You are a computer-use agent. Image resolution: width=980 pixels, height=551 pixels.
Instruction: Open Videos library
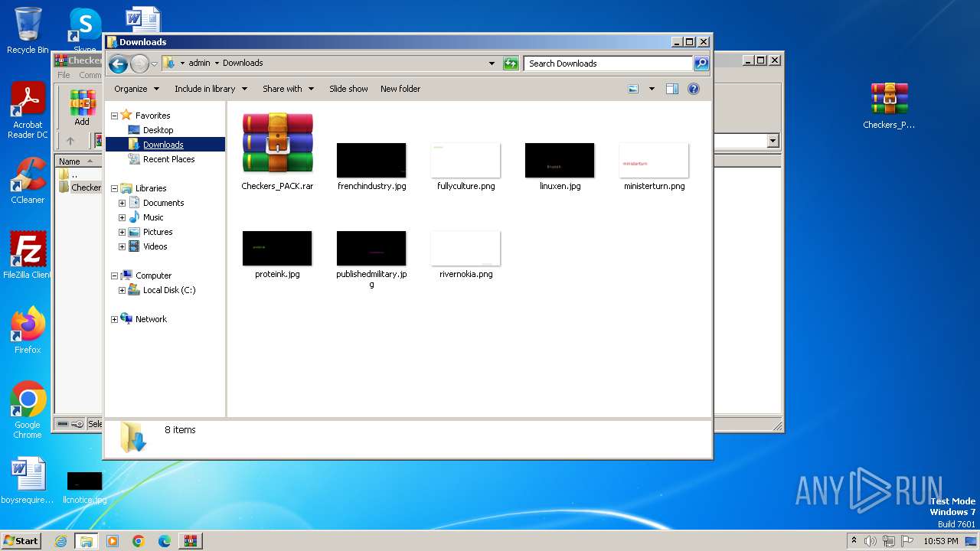point(155,246)
